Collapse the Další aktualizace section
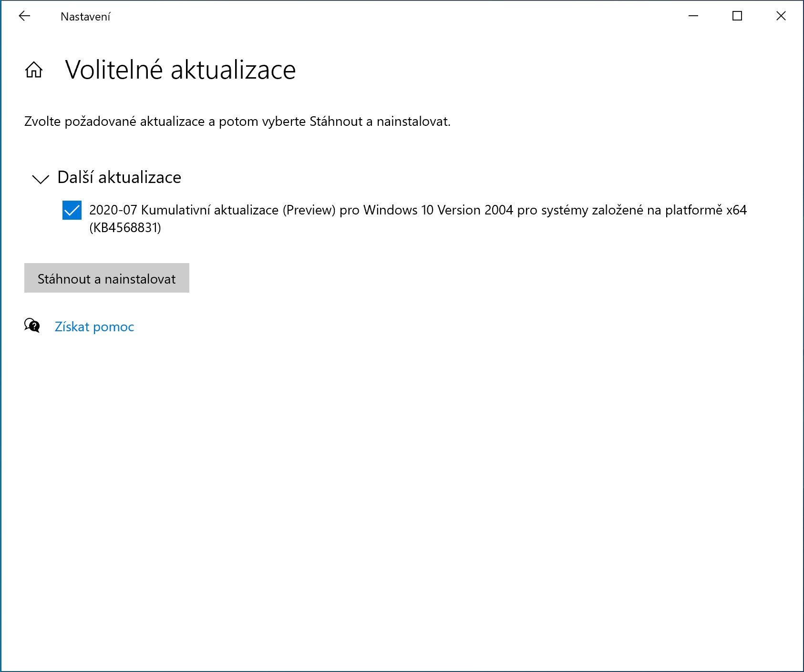Image resolution: width=804 pixels, height=672 pixels. [41, 179]
